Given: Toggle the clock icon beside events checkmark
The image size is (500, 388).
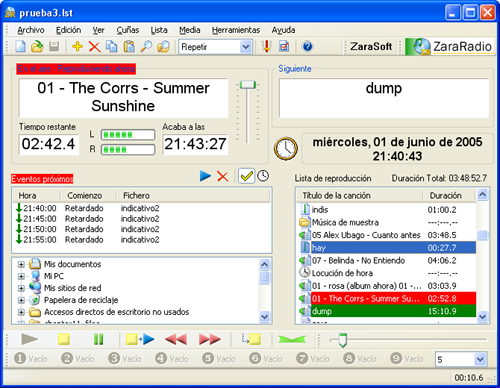Looking at the screenshot, I should coord(263,176).
